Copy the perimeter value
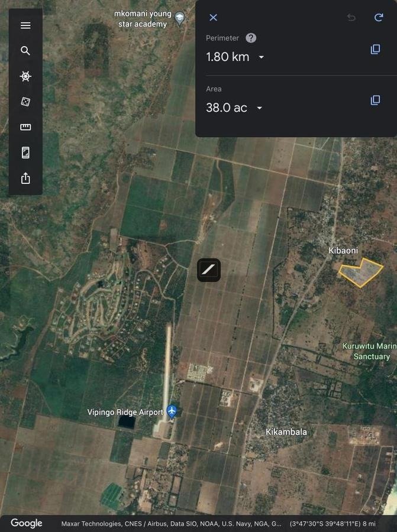Screen dimensions: 397x532 375,50
